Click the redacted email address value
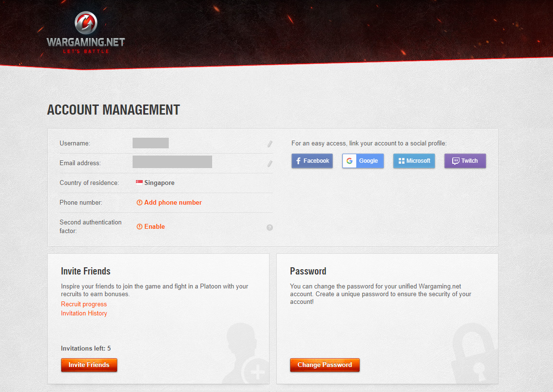553x392 pixels. 172,162
